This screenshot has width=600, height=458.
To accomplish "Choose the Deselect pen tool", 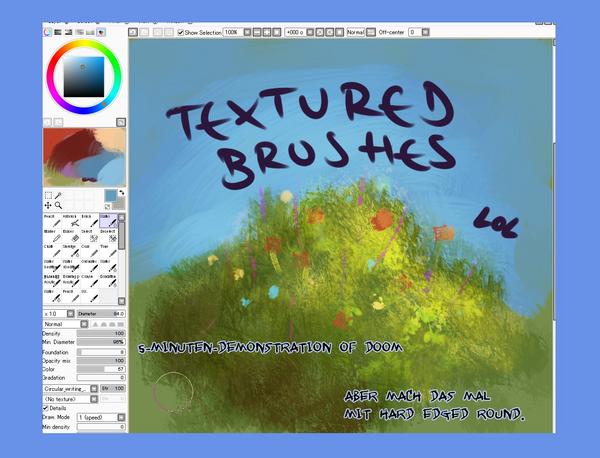I will point(108,236).
